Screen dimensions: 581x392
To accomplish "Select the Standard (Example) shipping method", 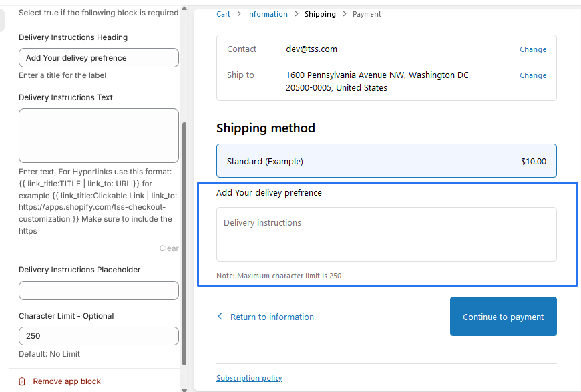I will click(x=386, y=161).
